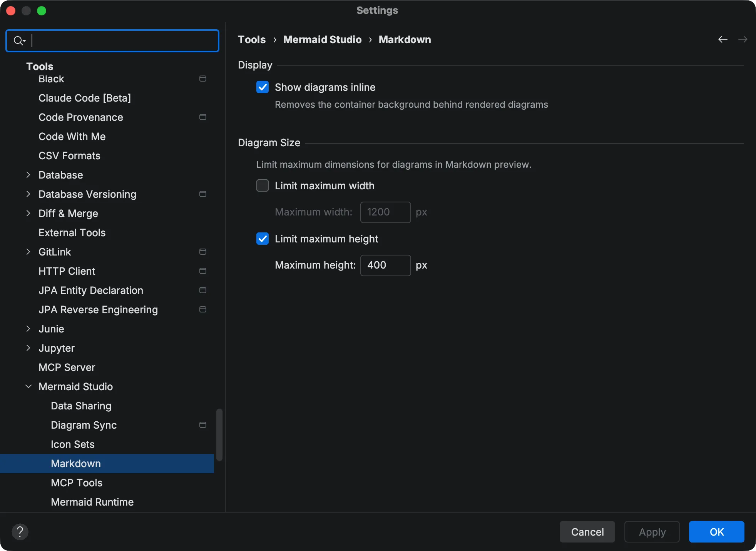Click the settings marker icon beside HTTP Client
Viewport: 756px width, 551px height.
[x=202, y=271]
